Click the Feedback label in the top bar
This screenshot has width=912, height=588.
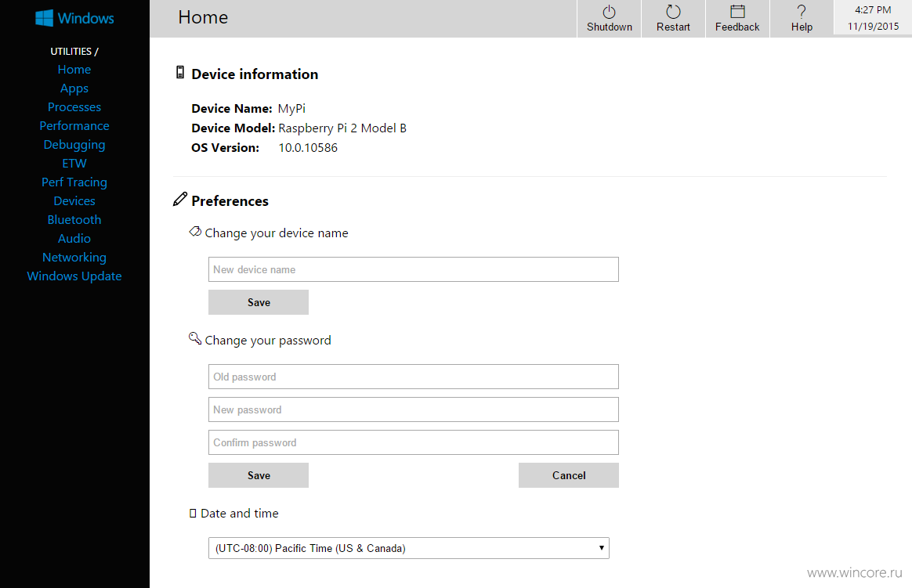[737, 27]
